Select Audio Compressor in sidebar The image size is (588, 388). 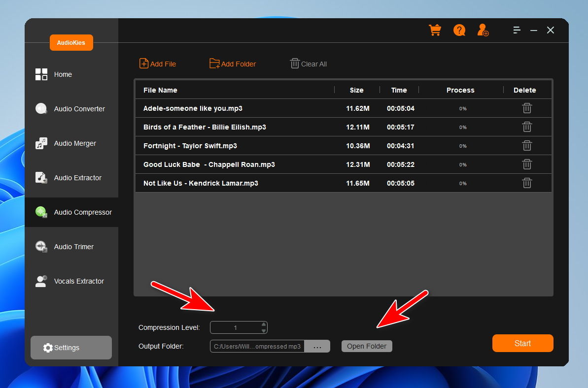click(x=71, y=212)
